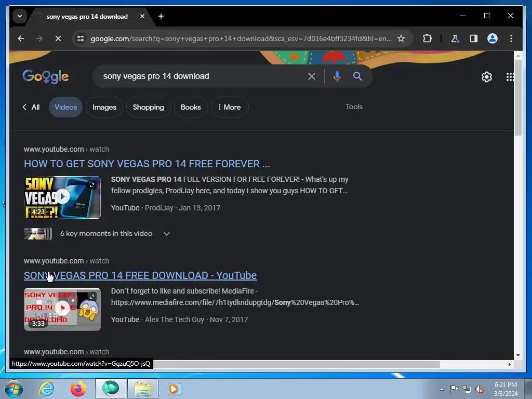Play the ProdiJay 4:23 video thumbnail
The image size is (532, 399).
[62, 197]
